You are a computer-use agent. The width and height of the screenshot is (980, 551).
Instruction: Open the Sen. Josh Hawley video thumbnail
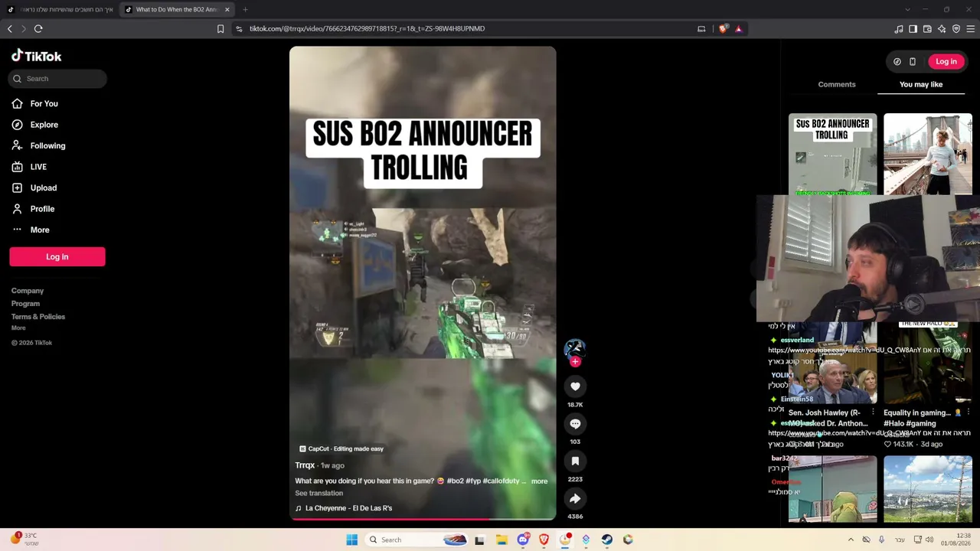click(x=833, y=364)
